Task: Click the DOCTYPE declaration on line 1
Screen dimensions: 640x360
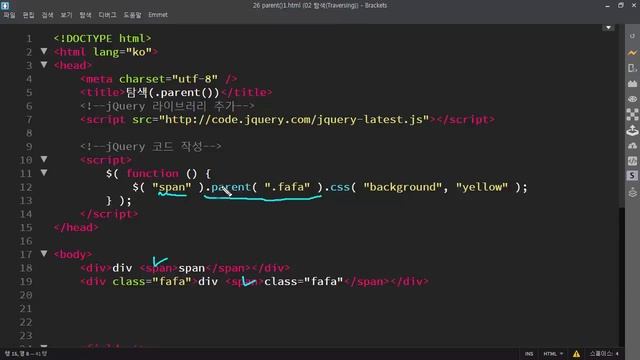Action: pos(102,39)
